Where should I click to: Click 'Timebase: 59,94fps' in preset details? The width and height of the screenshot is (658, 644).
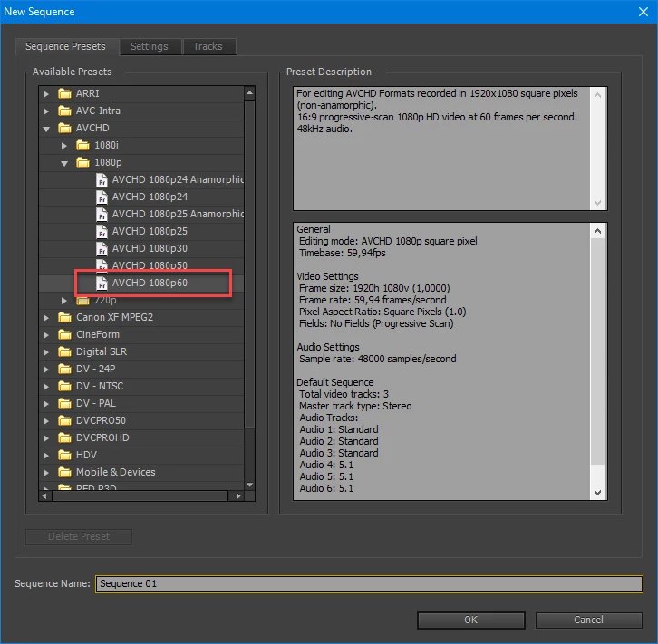[342, 253]
